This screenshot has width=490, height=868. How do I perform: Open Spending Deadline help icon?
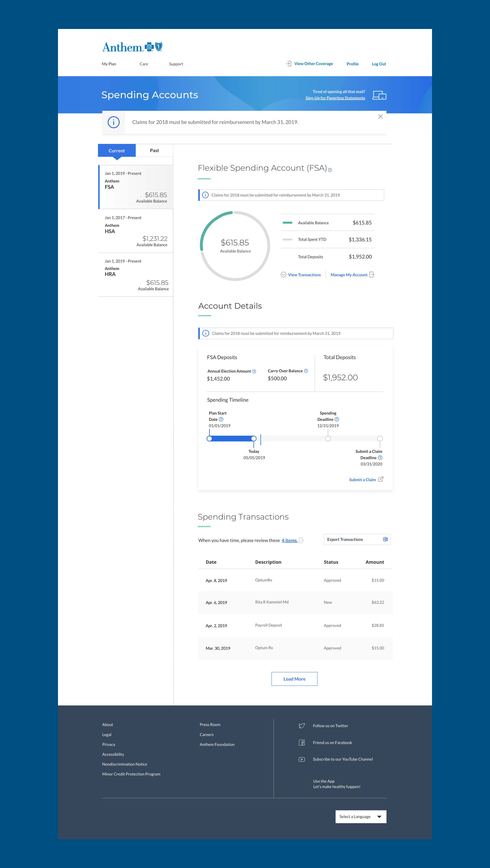point(337,420)
